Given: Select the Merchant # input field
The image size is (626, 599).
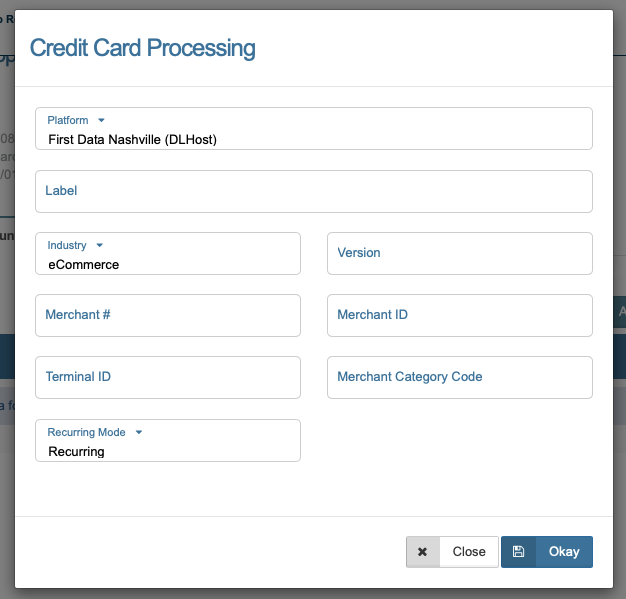Looking at the screenshot, I should coord(167,315).
